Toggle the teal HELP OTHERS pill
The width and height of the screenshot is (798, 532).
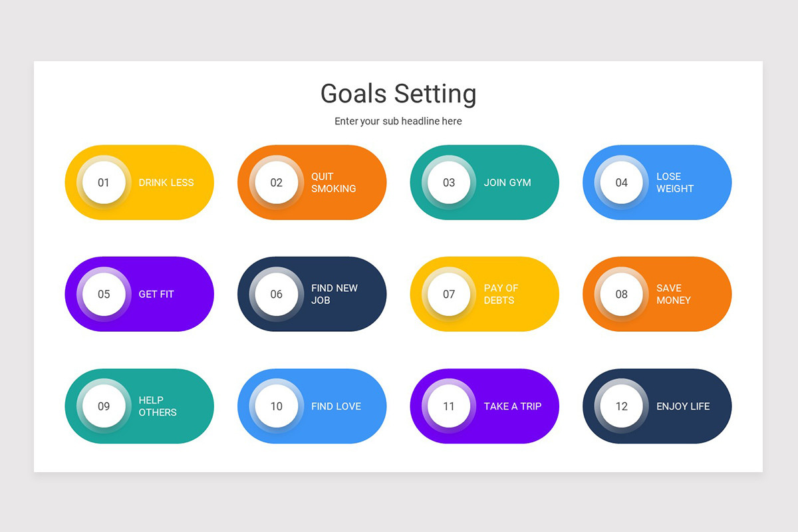139,406
